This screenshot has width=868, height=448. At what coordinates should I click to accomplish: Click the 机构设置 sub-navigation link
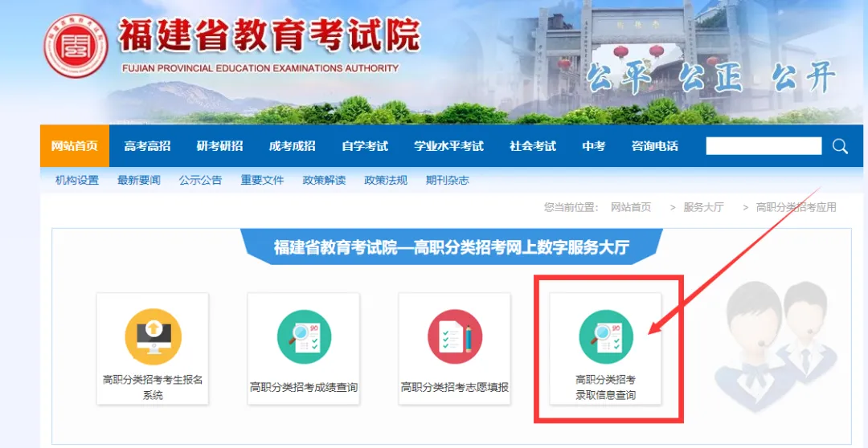[77, 180]
